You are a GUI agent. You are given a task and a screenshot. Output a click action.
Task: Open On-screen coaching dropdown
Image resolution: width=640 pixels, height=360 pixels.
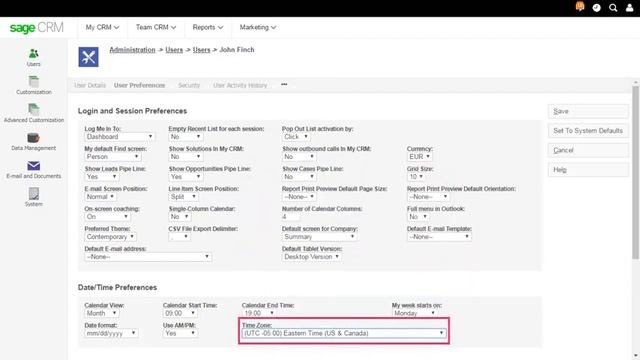(107, 217)
